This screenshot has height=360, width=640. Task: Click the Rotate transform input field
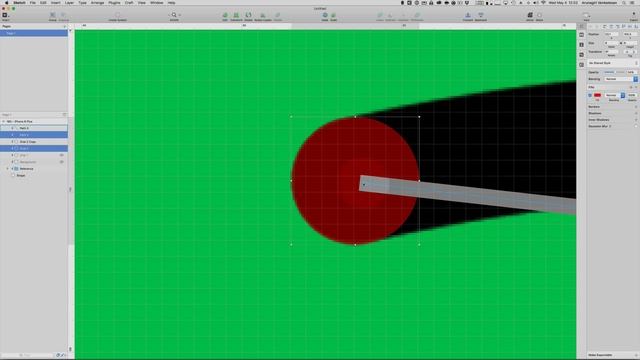click(x=611, y=52)
